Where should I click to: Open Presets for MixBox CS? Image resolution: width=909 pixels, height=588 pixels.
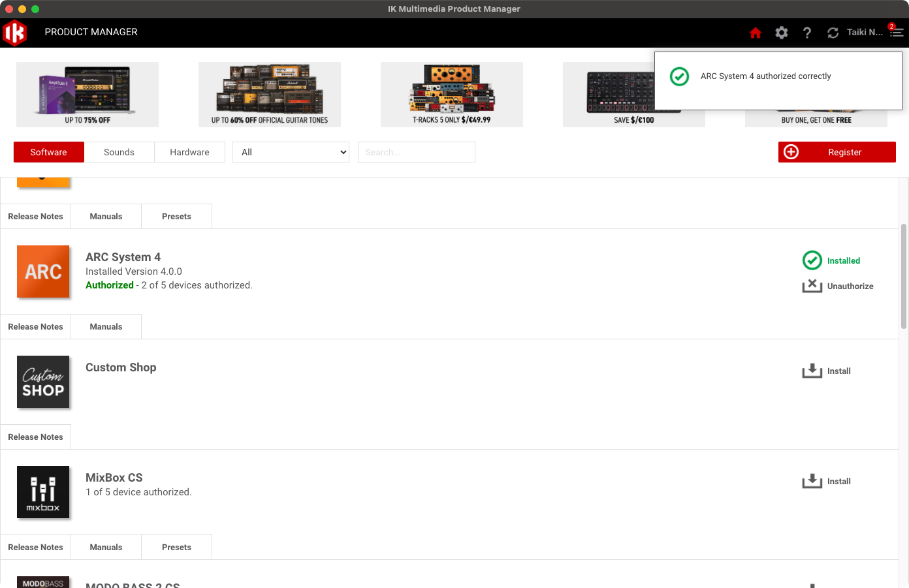pos(177,547)
